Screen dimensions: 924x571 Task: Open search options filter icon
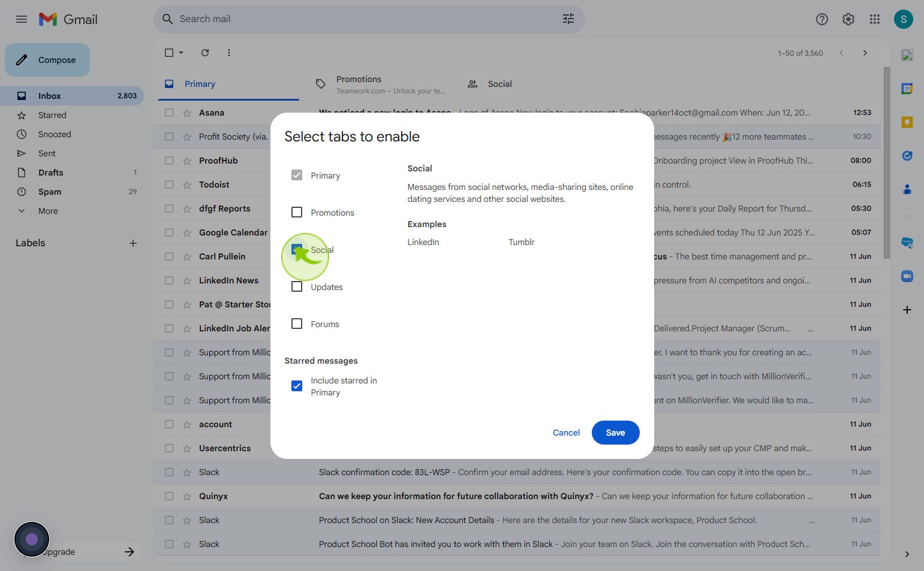tap(568, 19)
